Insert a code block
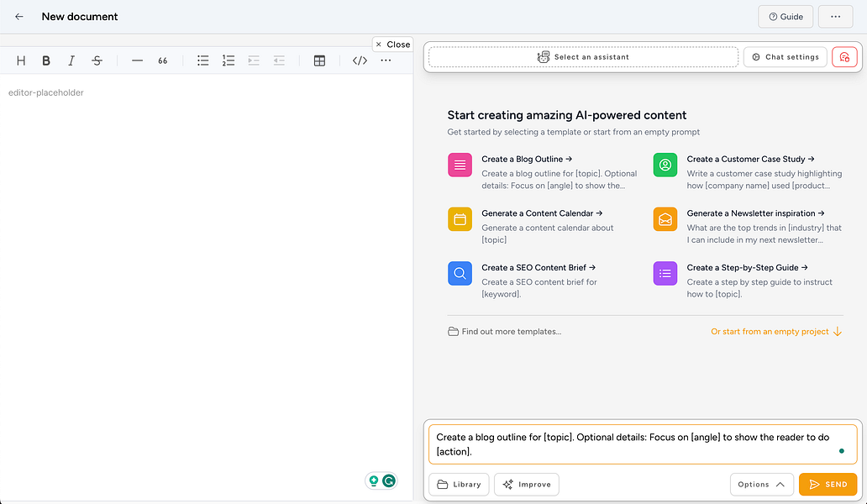The image size is (867, 504). 360,60
